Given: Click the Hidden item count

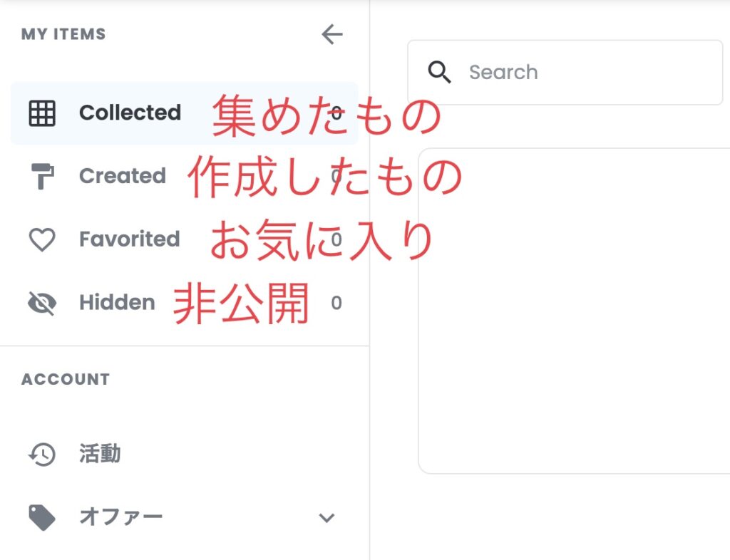Looking at the screenshot, I should pos(336,304).
